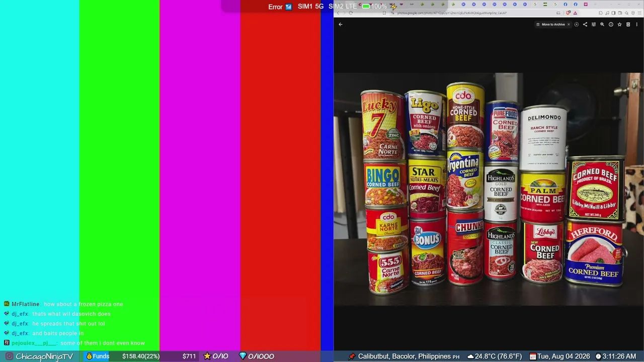Click the battery 100% indicator

point(374,7)
